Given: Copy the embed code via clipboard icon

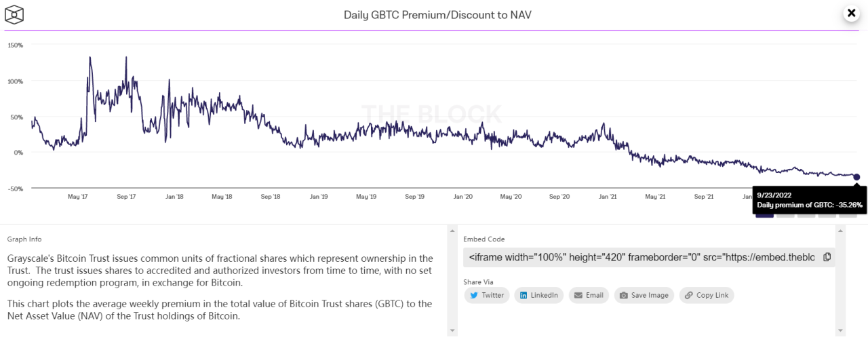Looking at the screenshot, I should (827, 257).
